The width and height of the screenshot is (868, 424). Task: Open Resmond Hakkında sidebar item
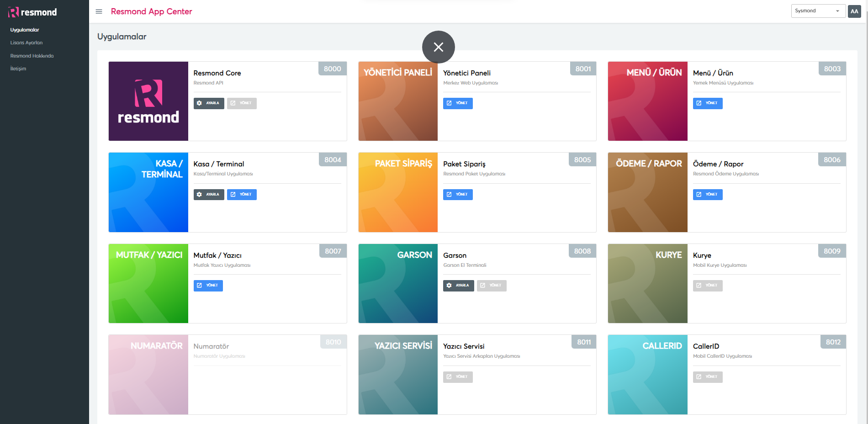tap(32, 56)
